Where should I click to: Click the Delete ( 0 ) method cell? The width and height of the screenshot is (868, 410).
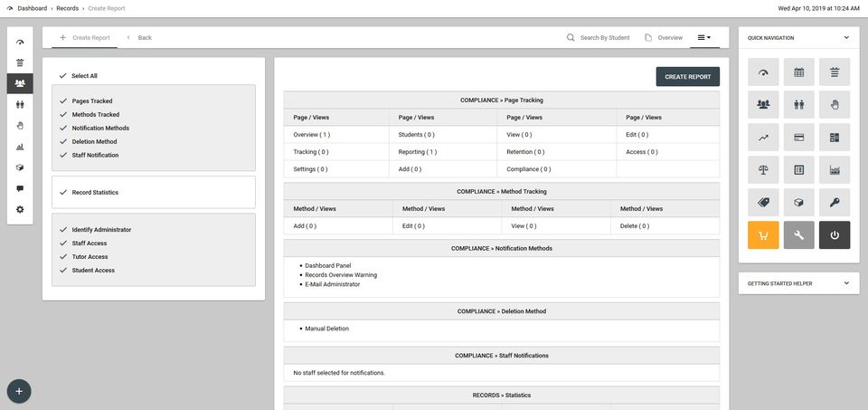665,226
